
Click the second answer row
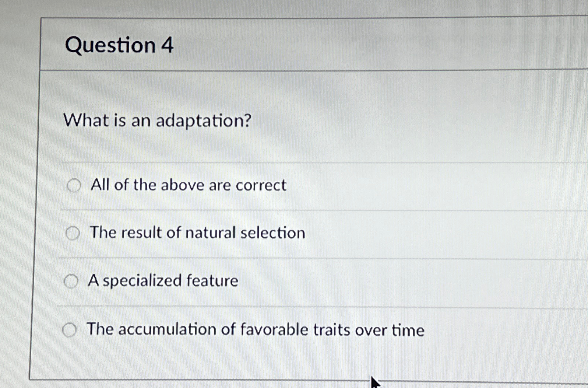(258, 233)
